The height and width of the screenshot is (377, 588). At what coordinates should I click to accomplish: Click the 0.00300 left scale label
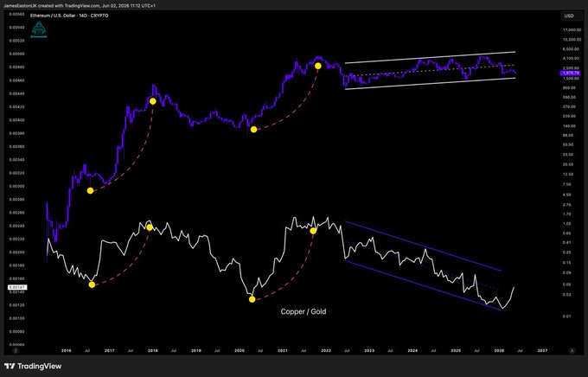point(17,187)
